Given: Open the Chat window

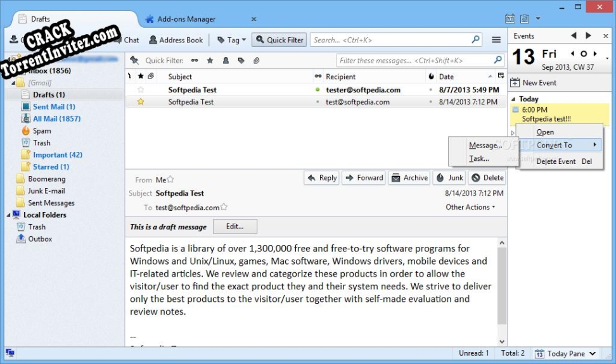Looking at the screenshot, I should pyautogui.click(x=131, y=40).
